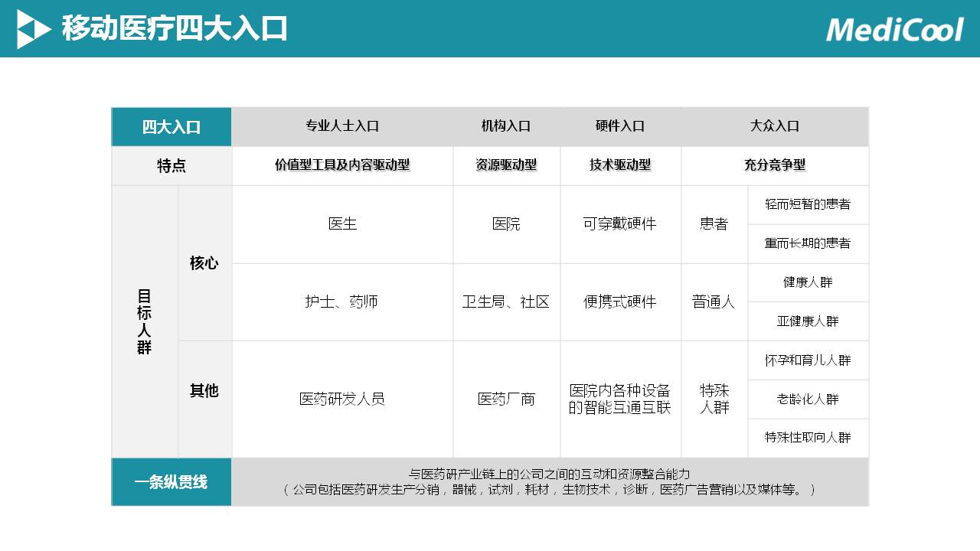980x551 pixels.
Task: Select the 亚健康人群 cell
Action: (808, 321)
